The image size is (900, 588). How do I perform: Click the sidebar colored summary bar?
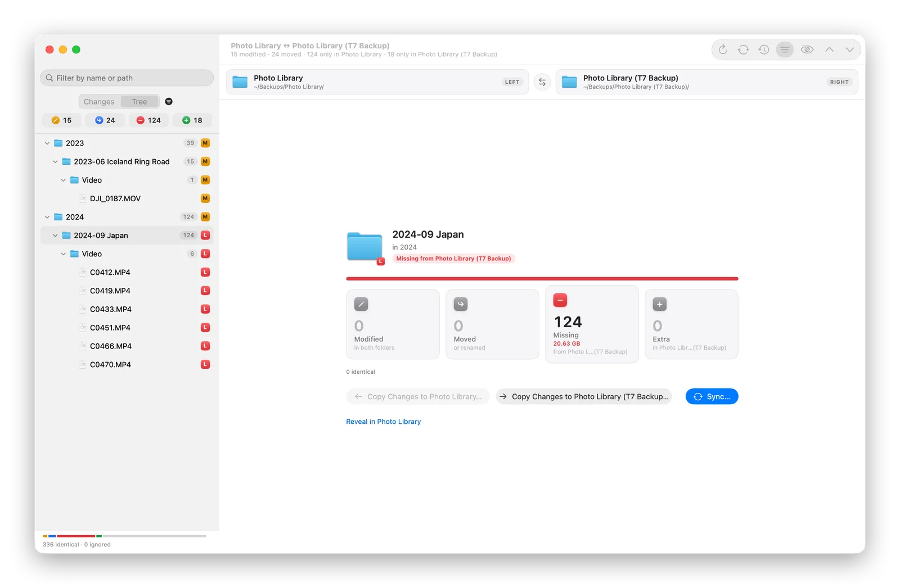click(124, 536)
